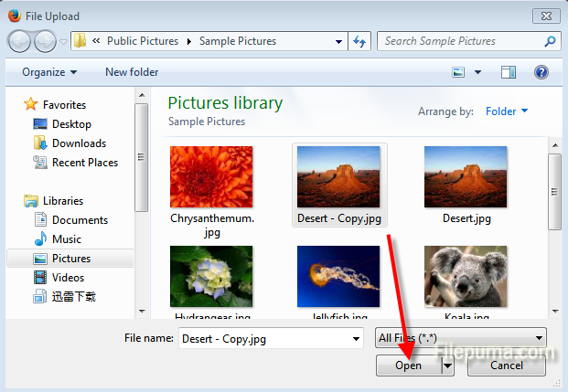This screenshot has height=392, width=568.
Task: Click the Music note icon
Action: point(40,238)
